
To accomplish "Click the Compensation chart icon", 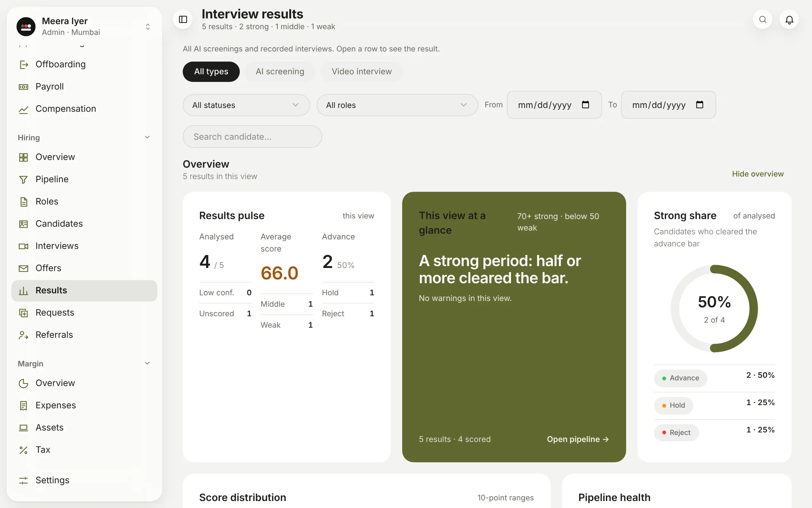I will coord(23,109).
